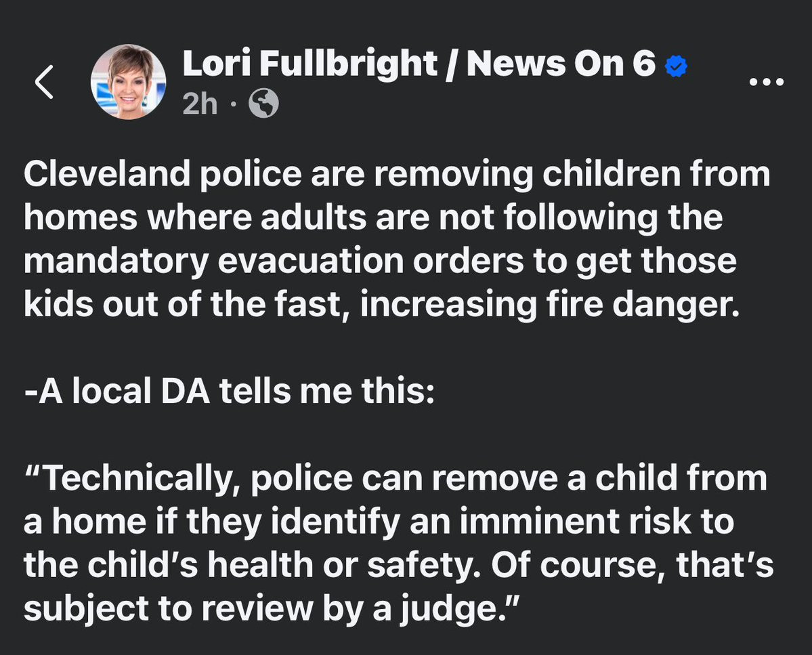The height and width of the screenshot is (655, 812).
Task: Click the 'News On 6' title text
Action: point(561,64)
